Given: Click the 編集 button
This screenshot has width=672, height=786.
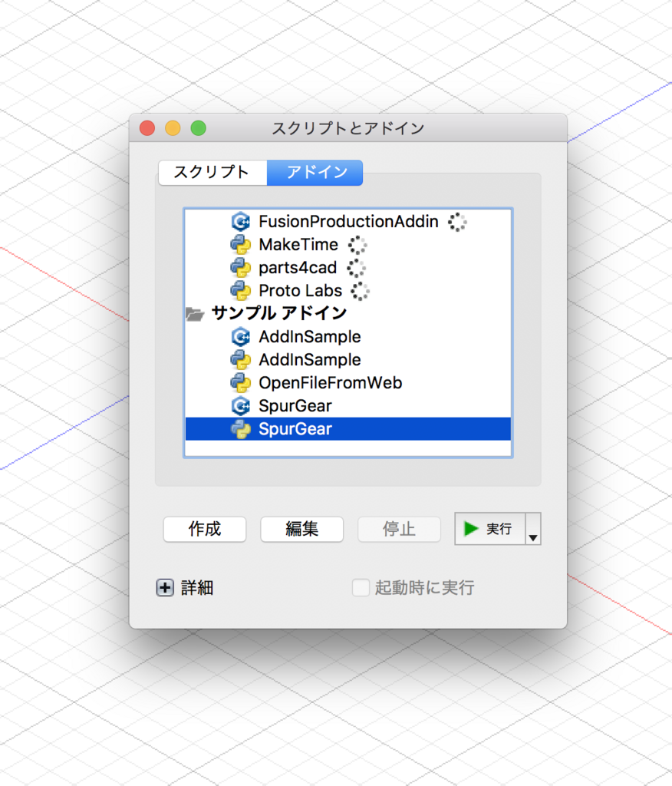Looking at the screenshot, I should point(301,529).
